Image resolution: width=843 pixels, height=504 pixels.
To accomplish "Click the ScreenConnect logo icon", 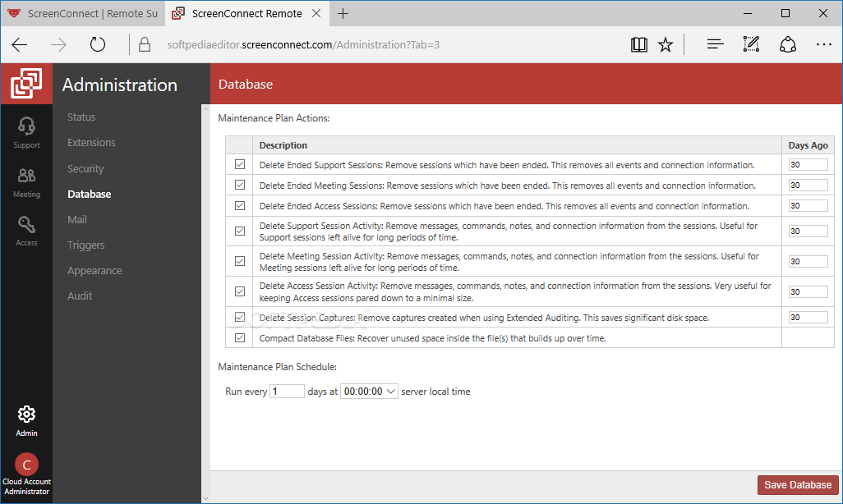I will 26,83.
